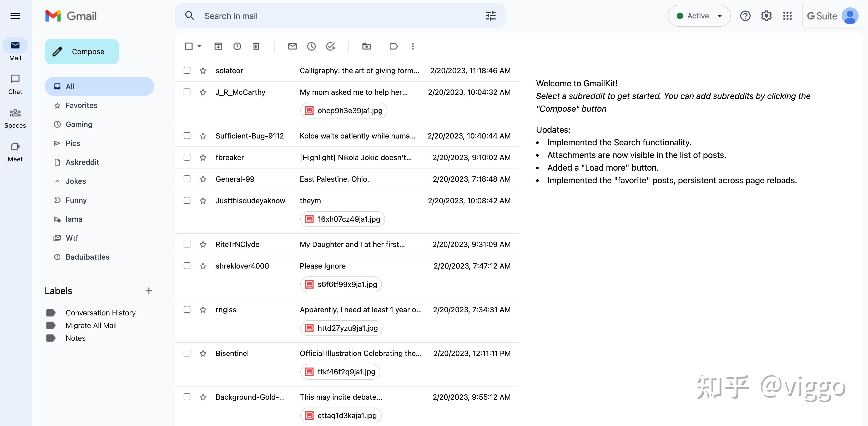Screen dimensions: 868x426
Task: Star the fbreaker email
Action: point(203,157)
